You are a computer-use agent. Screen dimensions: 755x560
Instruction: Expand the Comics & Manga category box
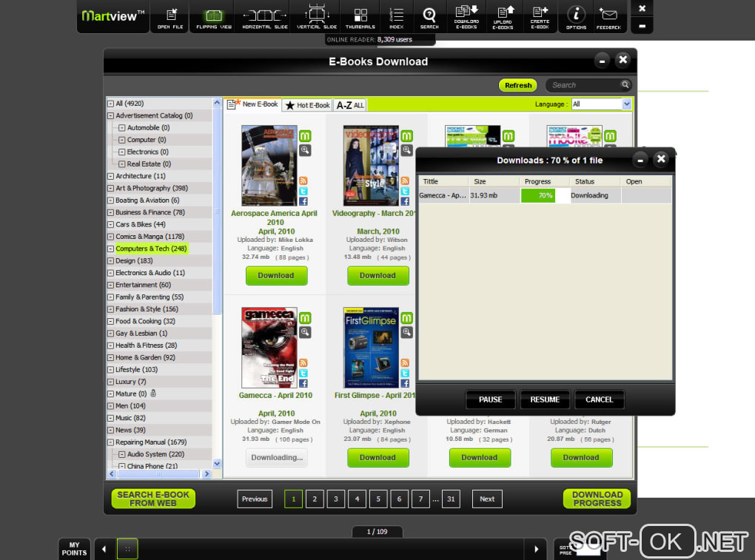coord(111,237)
